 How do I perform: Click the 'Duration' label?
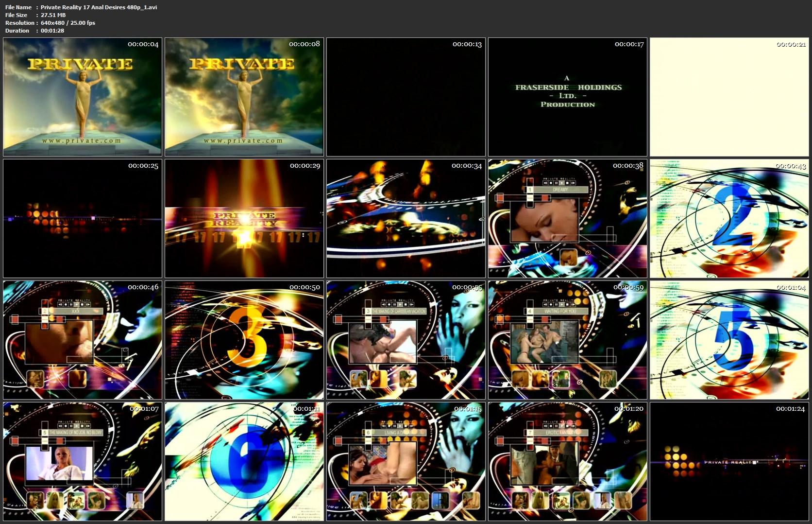click(17, 31)
